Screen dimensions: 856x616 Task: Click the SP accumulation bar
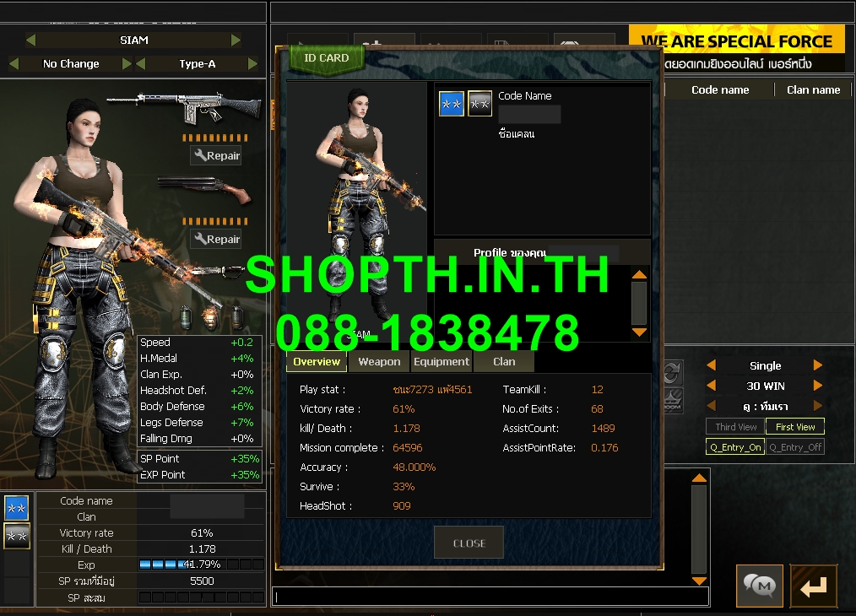pyautogui.click(x=202, y=597)
